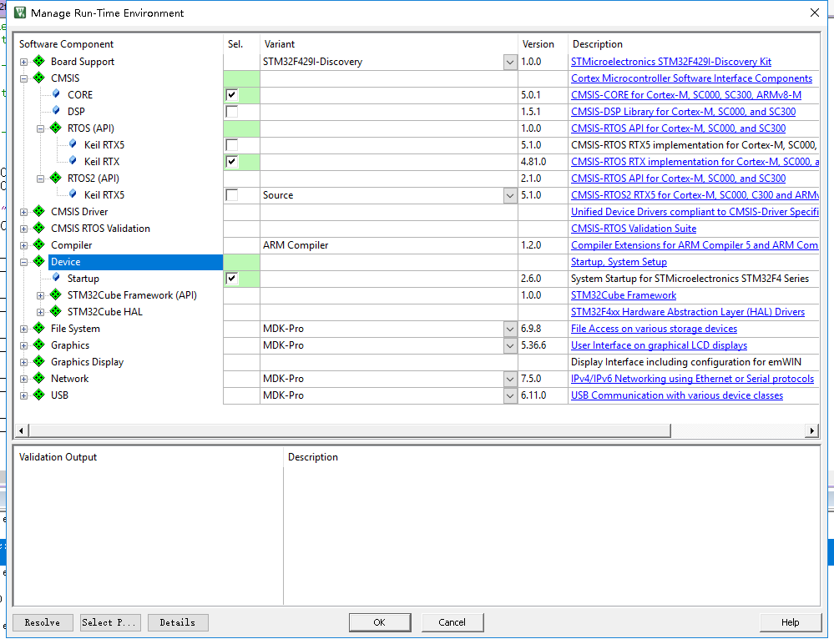Click the RTOS2 (API) green diamond icon

tap(55, 178)
